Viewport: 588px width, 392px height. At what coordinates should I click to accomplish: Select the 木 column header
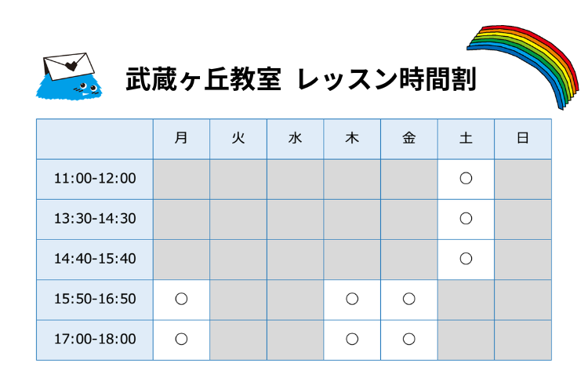point(352,139)
